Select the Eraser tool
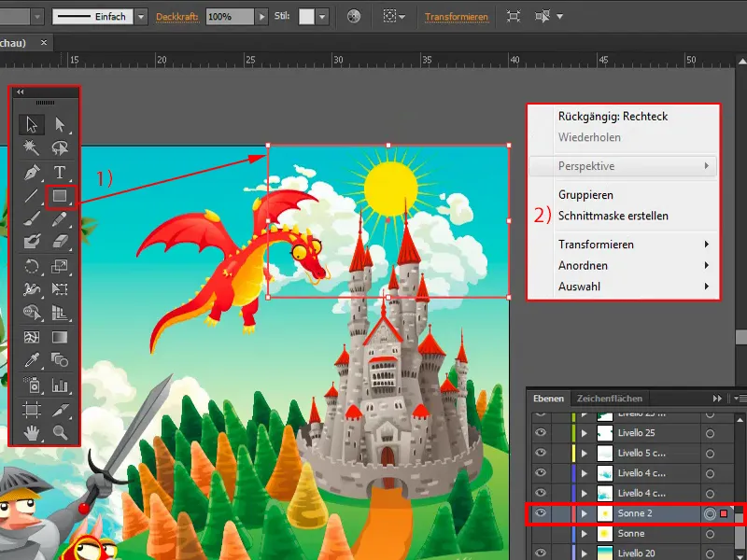This screenshot has width=747, height=560. (x=60, y=242)
